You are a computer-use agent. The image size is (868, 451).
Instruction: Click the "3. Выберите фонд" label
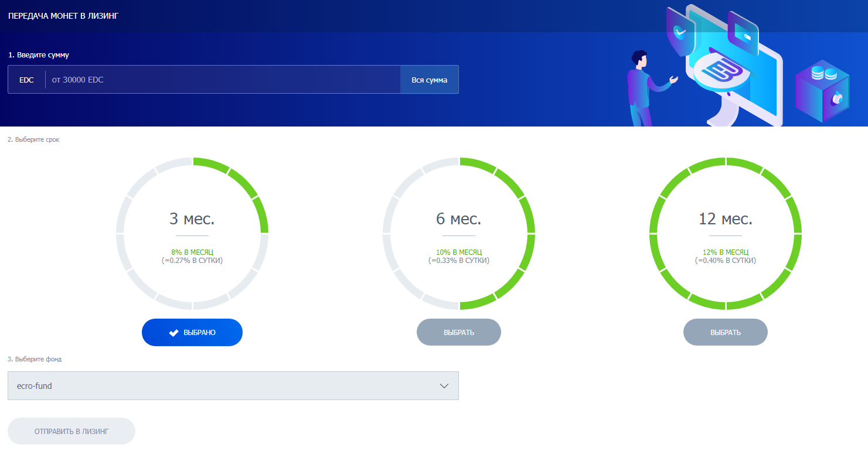35,359
